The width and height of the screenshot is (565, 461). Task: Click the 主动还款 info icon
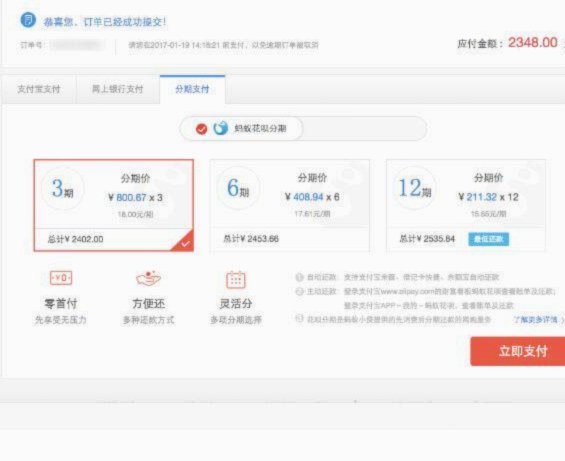299,291
